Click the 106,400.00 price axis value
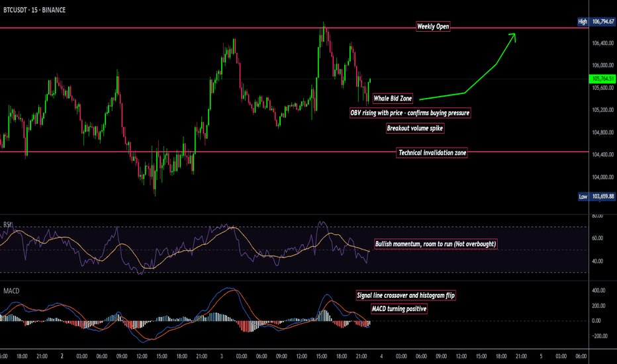617x364 pixels. tap(603, 43)
